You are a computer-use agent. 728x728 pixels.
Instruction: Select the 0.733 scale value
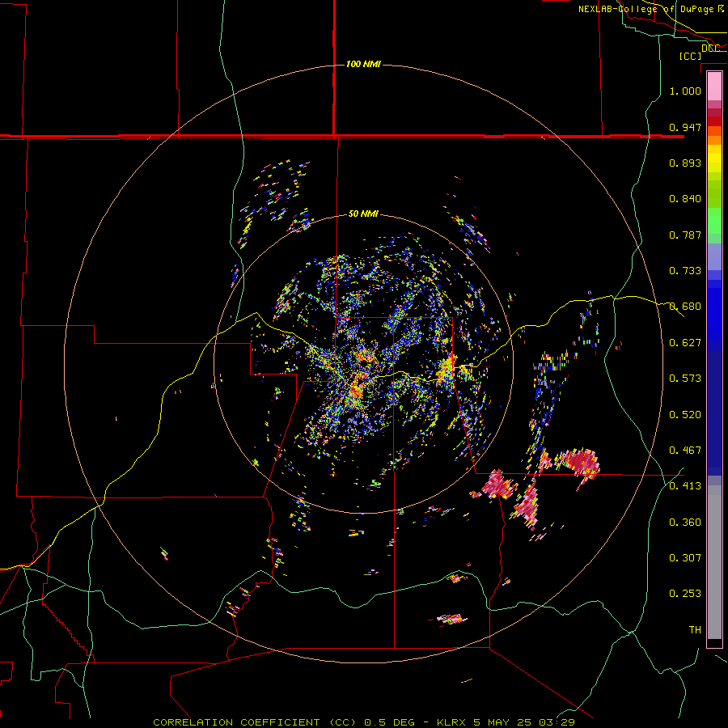coord(685,271)
